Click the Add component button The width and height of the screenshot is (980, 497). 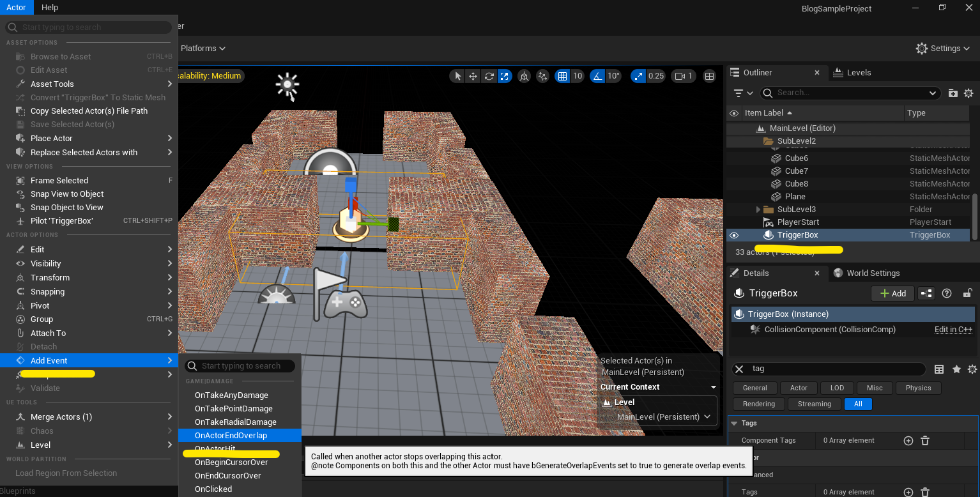[x=892, y=293]
